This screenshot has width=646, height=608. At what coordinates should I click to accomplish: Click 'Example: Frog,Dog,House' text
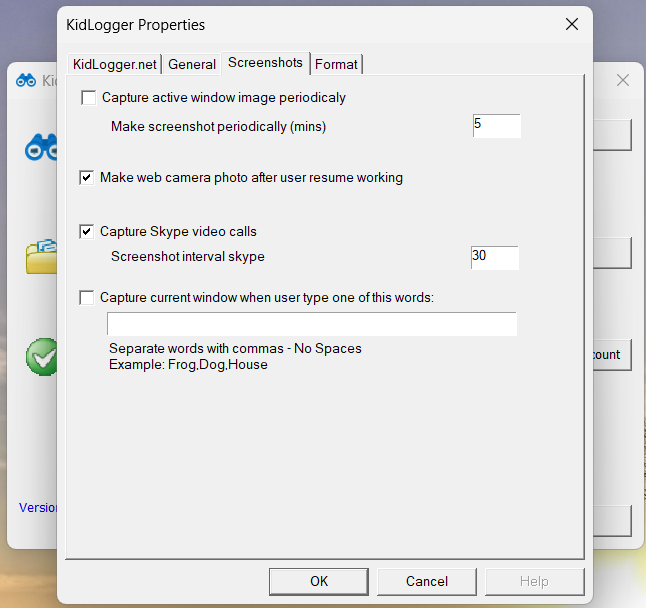[188, 365]
